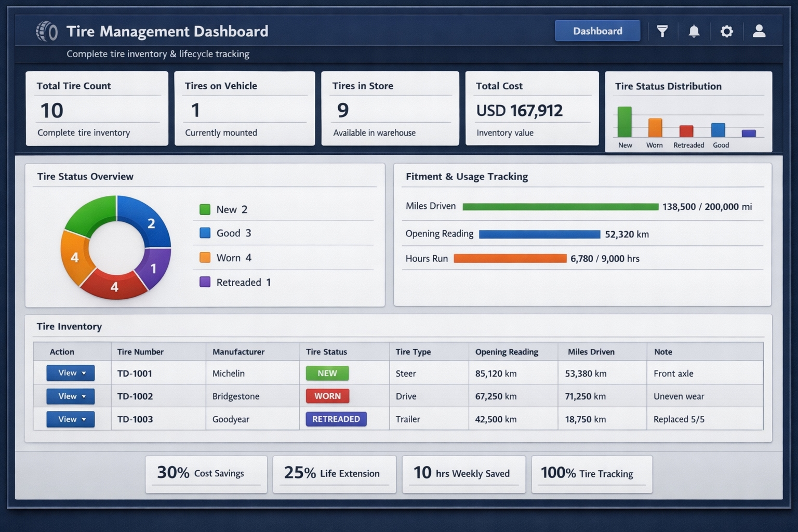Viewport: 798px width, 532px height.
Task: Click the 30% Cost Savings card
Action: (x=206, y=473)
